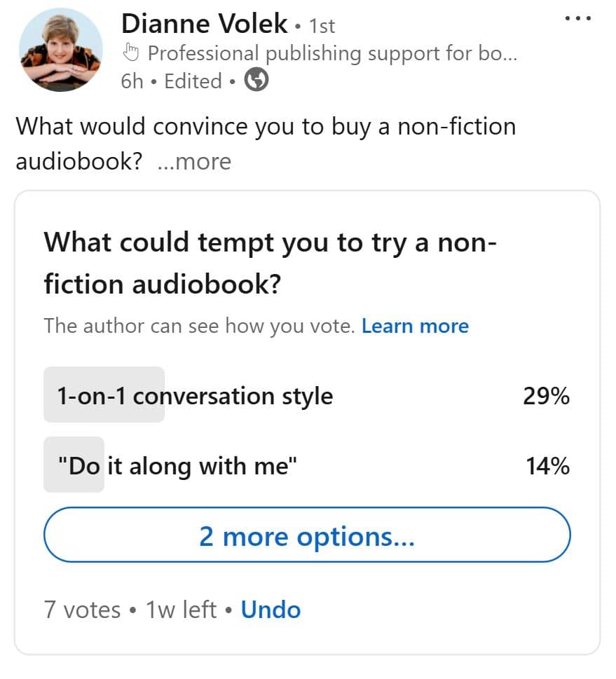Click the 6h post timestamp
Screen dimensions: 616x679
click(x=132, y=81)
